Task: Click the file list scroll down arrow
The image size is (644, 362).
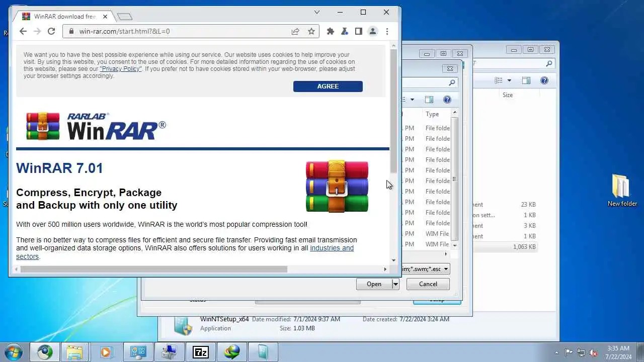Action: tap(455, 245)
